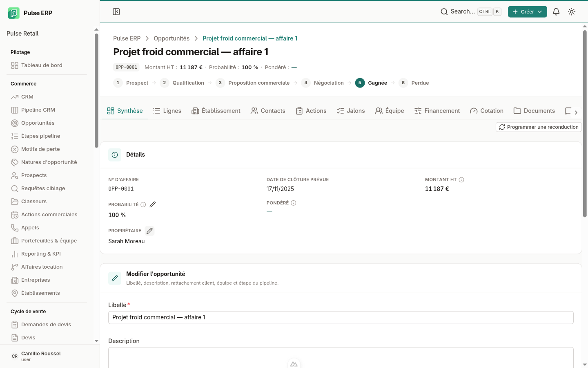This screenshot has width=588, height=368.
Task: Switch to the Cotation tab
Action: pos(487,111)
